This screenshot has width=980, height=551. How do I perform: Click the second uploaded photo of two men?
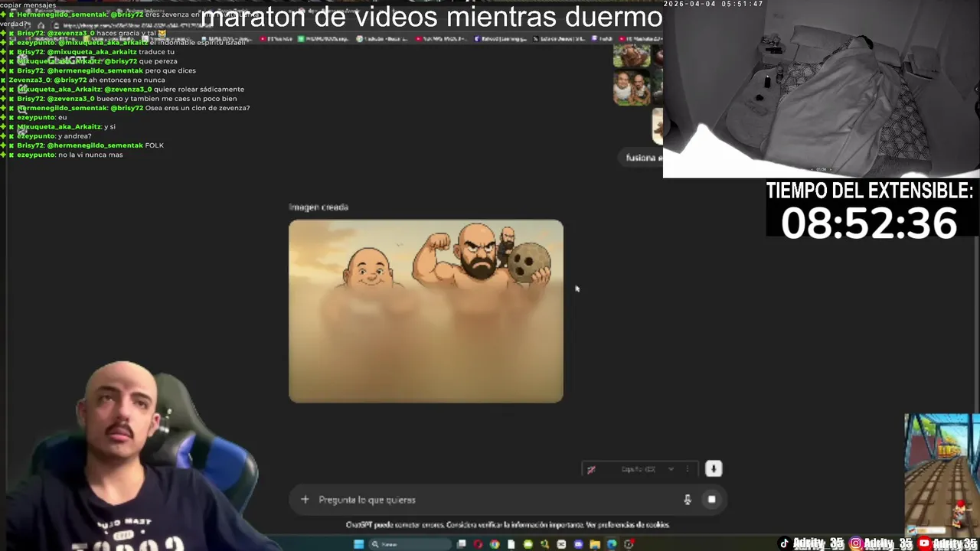click(x=632, y=87)
